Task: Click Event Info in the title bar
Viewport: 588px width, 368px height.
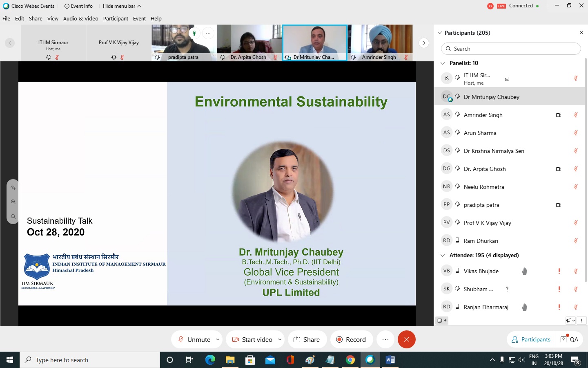Action: 78,6
